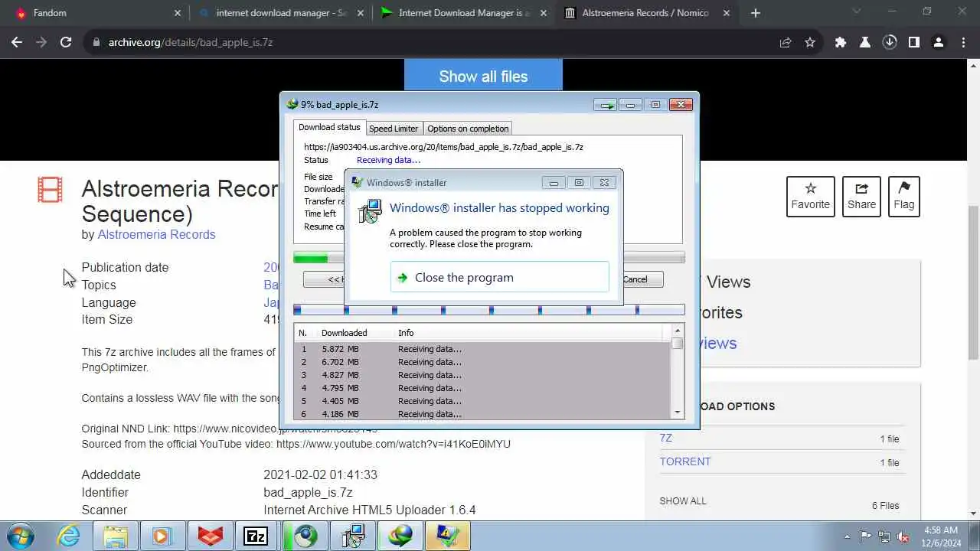Screen dimensions: 980x551
Task: Click the muted volume tray icon
Action: [x=903, y=536]
